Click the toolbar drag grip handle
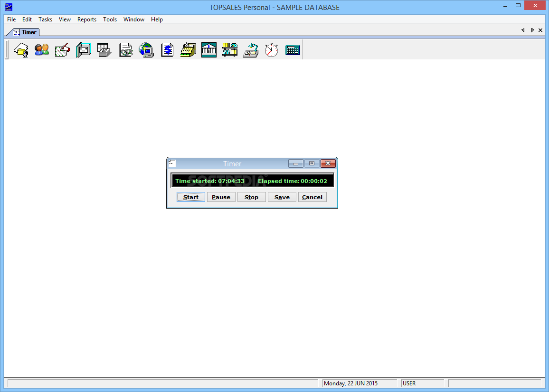 (7, 50)
